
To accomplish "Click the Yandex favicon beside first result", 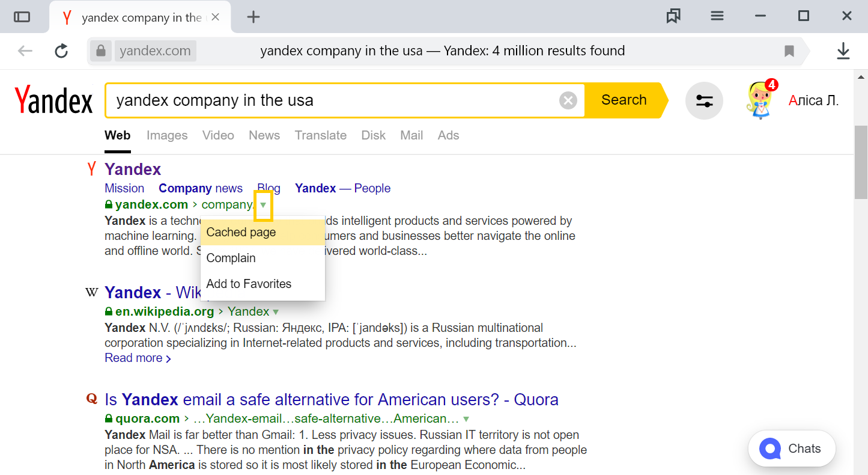I will click(x=91, y=169).
